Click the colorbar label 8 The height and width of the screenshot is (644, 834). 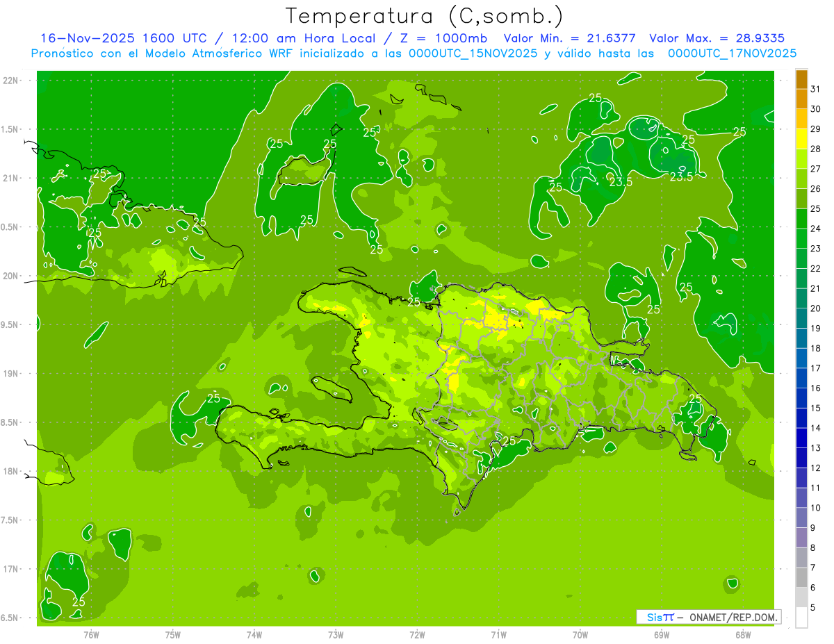[x=813, y=548]
